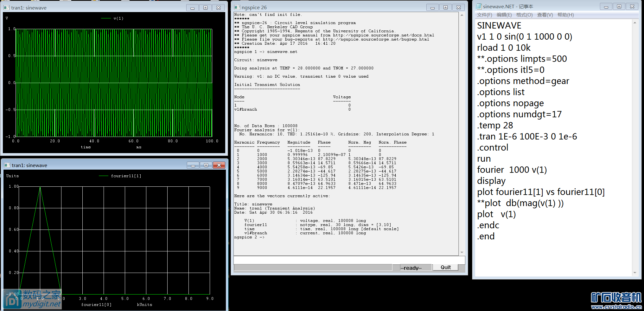Click the ngspice output scroll-down arrow
This screenshot has height=311, width=644.
tap(462, 252)
